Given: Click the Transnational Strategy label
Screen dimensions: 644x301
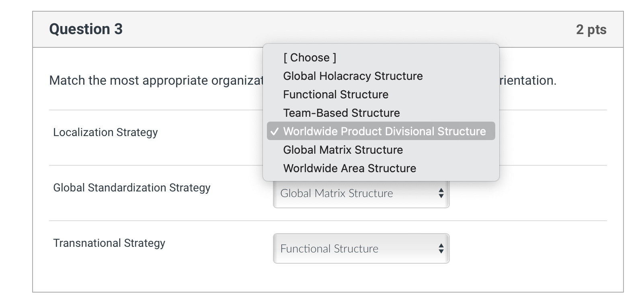Looking at the screenshot, I should pyautogui.click(x=109, y=243).
